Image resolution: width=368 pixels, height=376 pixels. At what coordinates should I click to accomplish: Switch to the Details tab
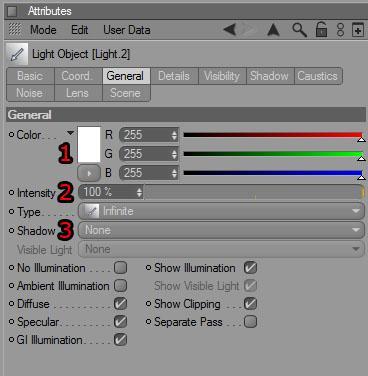(x=174, y=76)
